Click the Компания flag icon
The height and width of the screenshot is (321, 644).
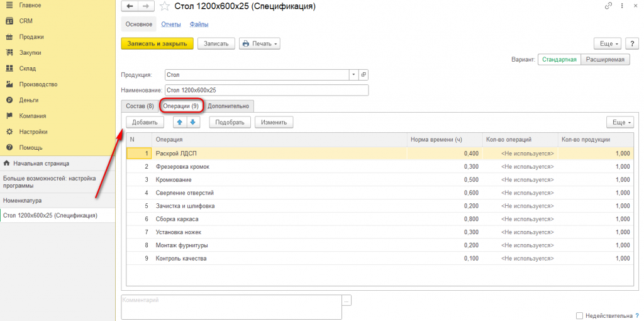10,116
